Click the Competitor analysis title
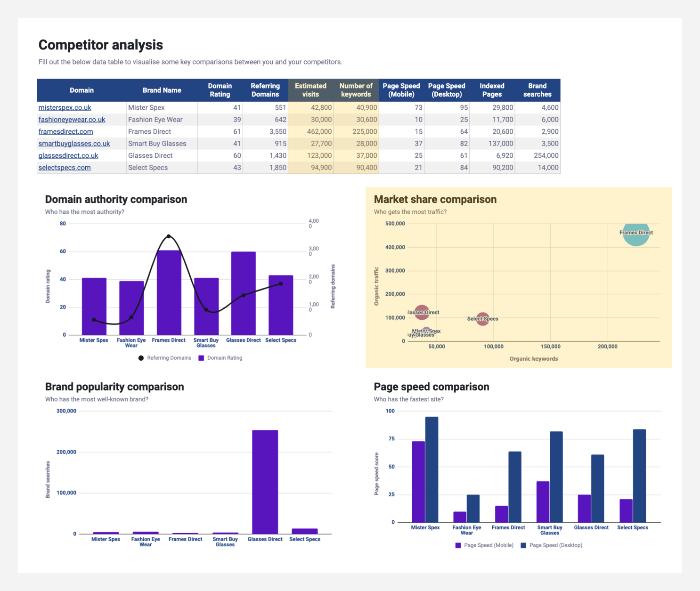 tap(101, 45)
